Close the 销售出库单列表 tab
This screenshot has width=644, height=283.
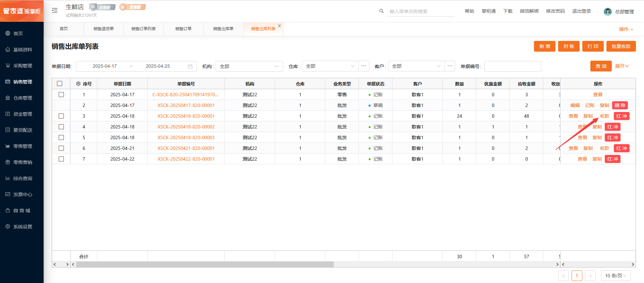tap(279, 26)
